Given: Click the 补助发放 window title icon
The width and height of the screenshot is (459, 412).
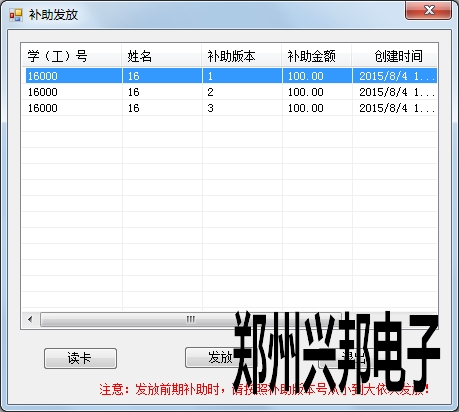Looking at the screenshot, I should [16, 15].
